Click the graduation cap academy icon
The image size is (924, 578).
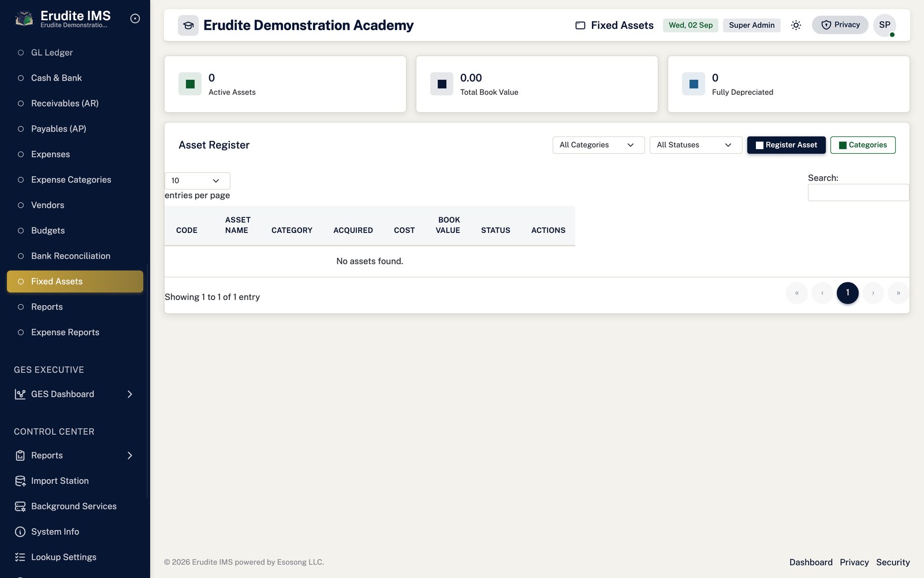point(188,25)
